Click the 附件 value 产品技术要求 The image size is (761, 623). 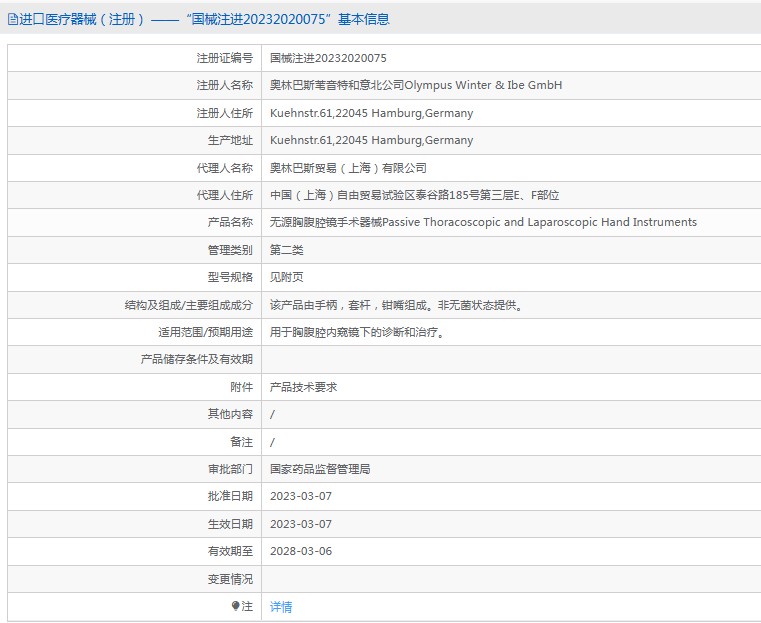click(x=303, y=387)
